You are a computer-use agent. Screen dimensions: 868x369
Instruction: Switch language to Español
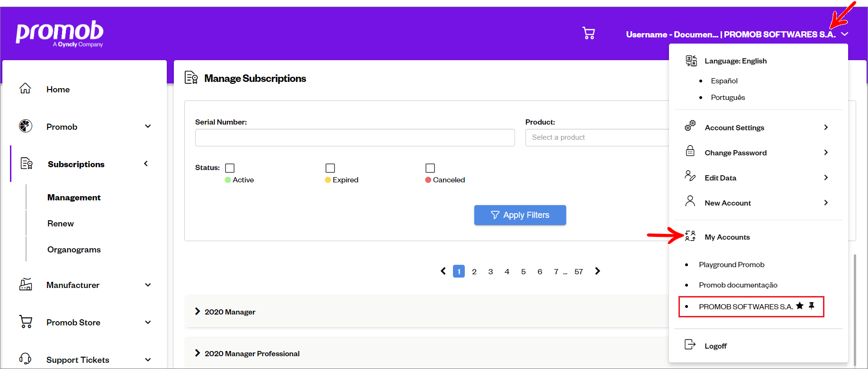point(724,81)
